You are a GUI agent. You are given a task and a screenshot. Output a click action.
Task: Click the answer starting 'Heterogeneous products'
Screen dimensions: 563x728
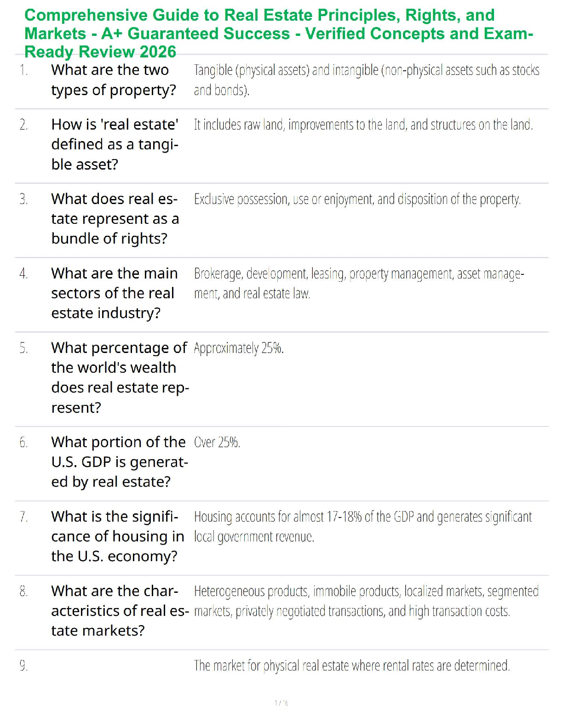[x=366, y=601]
